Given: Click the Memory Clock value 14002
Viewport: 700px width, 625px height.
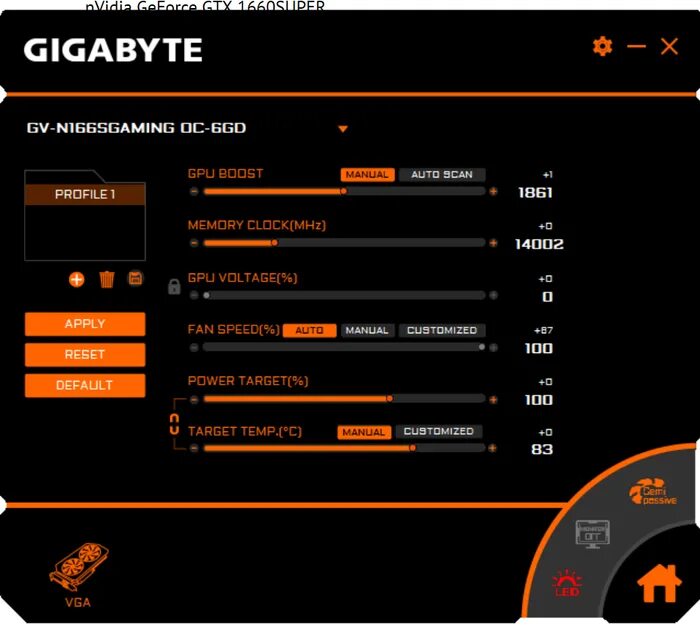Looking at the screenshot, I should click(x=539, y=244).
